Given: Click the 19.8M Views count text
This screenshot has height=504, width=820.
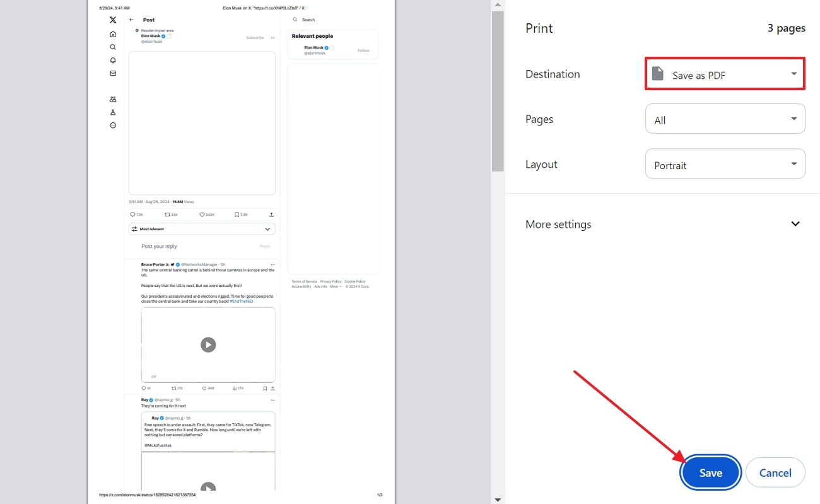Looking at the screenshot, I should coord(183,202).
